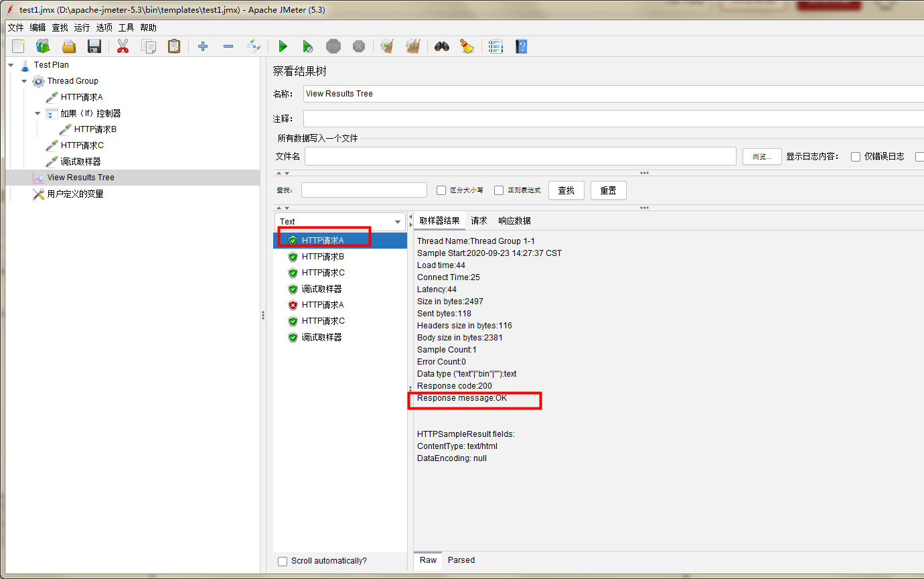Click the Load time:44 line
Image resolution: width=924 pixels, height=579 pixels.
(x=441, y=265)
